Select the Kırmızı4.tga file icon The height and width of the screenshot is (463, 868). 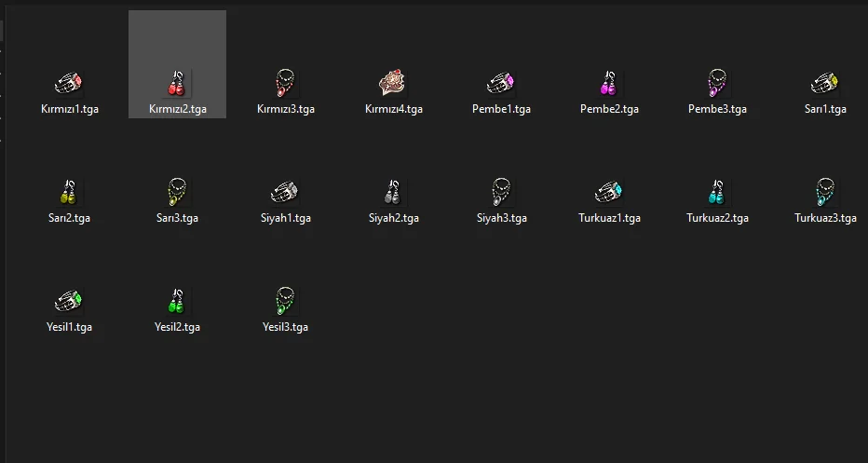click(393, 84)
